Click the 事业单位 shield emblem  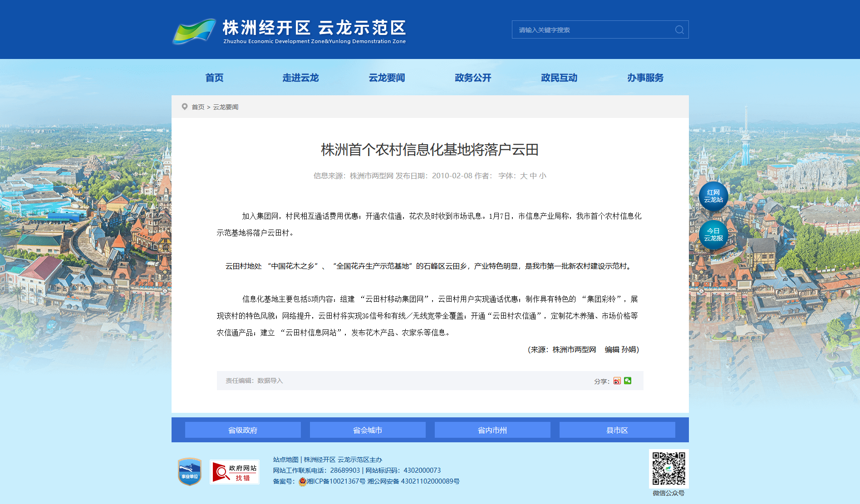click(190, 472)
